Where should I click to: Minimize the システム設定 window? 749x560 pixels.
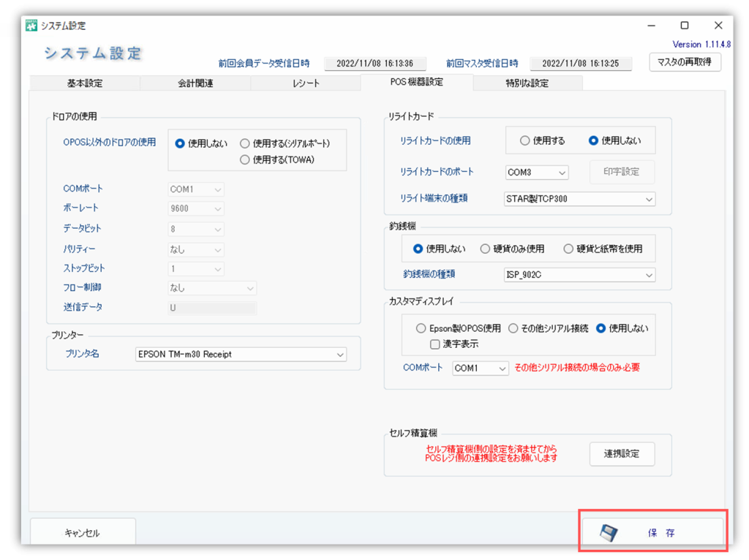tap(652, 26)
